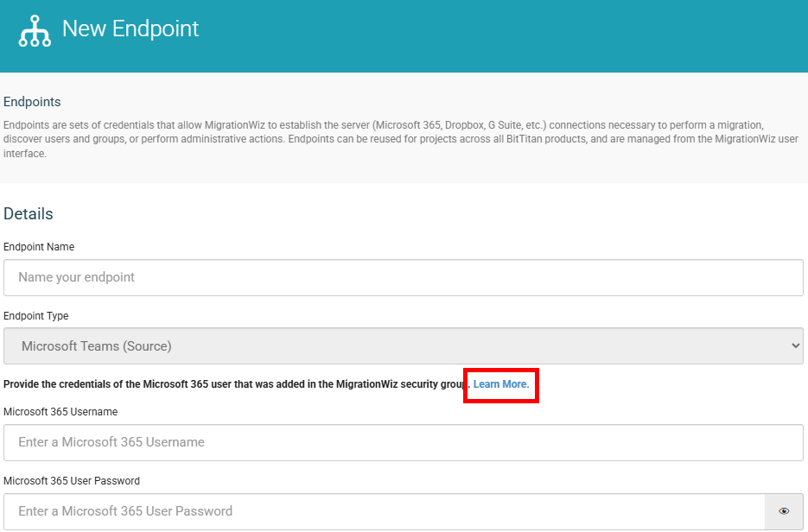Click the endpoint hierarchy icon in the header

35,31
